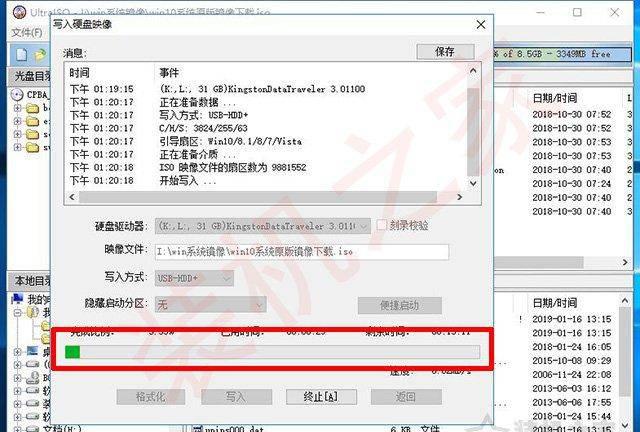This screenshot has height=432, width=640.
Task: Click the disc capacity bar showing 8.5GB
Action: click(562, 54)
